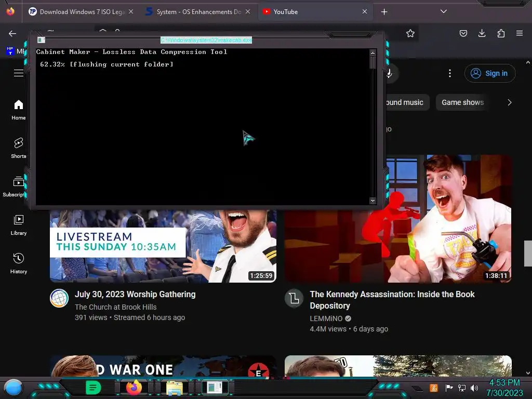Select the Game shows filter chip
This screenshot has height=399, width=532.
pos(462,102)
